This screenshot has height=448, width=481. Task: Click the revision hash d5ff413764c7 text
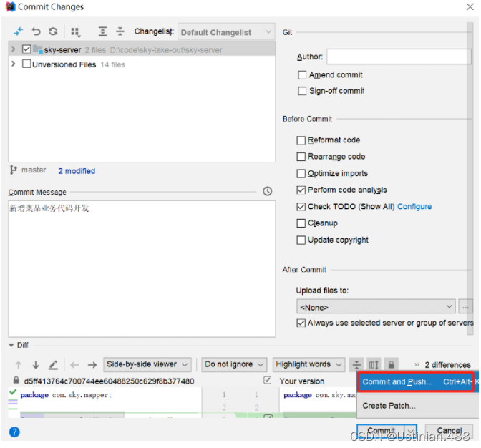click(109, 381)
